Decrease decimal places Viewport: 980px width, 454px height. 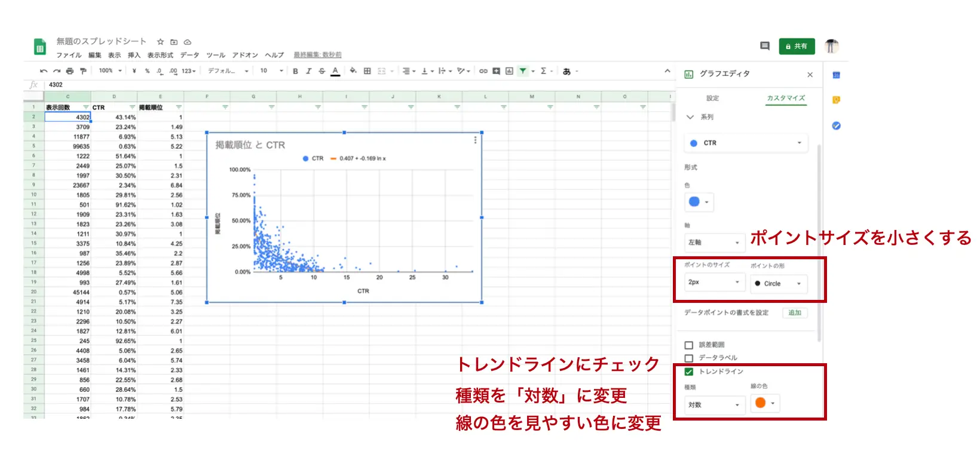coord(160,71)
